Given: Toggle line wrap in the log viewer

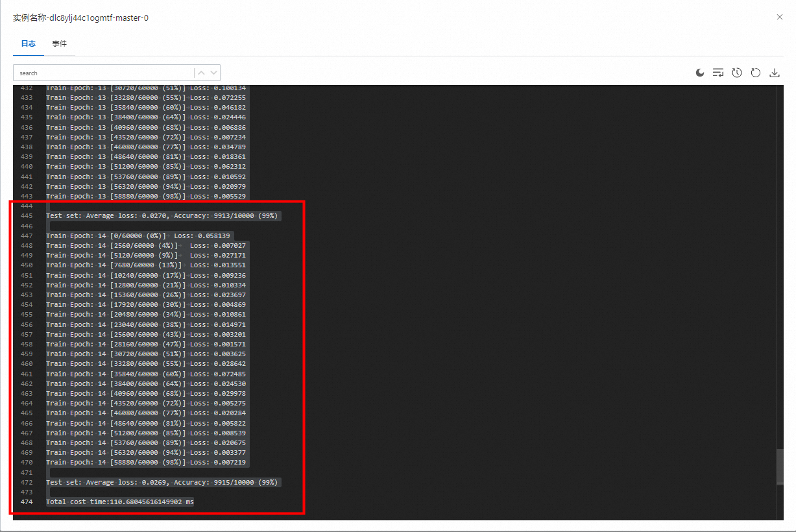Looking at the screenshot, I should click(x=718, y=73).
